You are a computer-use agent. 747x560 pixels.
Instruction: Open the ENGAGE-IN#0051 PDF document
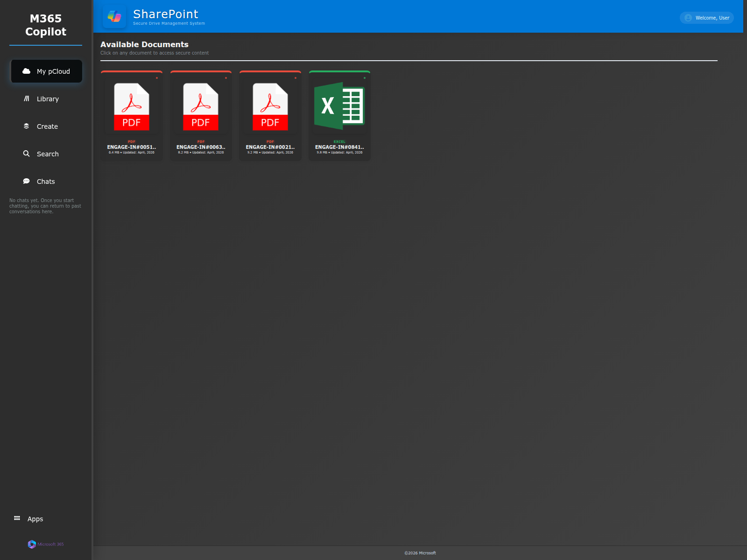[x=131, y=116]
